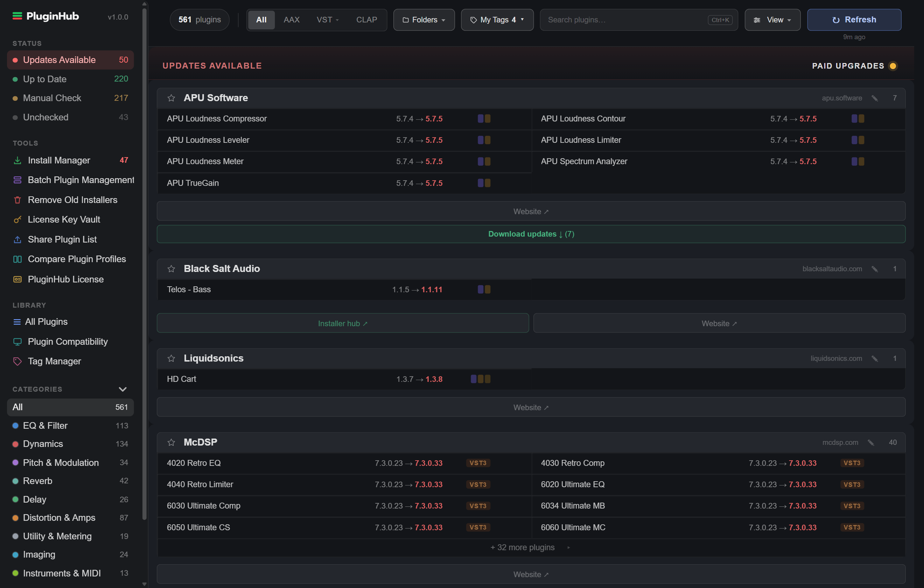
Task: Focus the Search plugins field
Action: coord(638,20)
